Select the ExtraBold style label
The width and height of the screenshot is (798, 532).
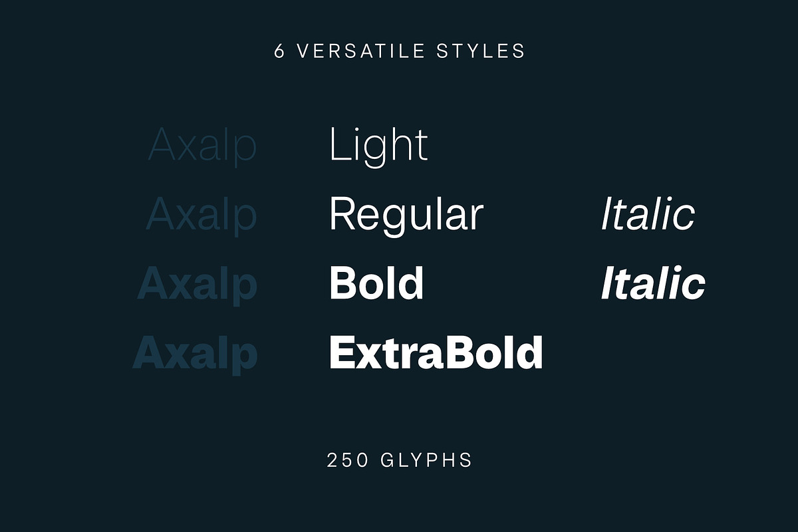[436, 352]
